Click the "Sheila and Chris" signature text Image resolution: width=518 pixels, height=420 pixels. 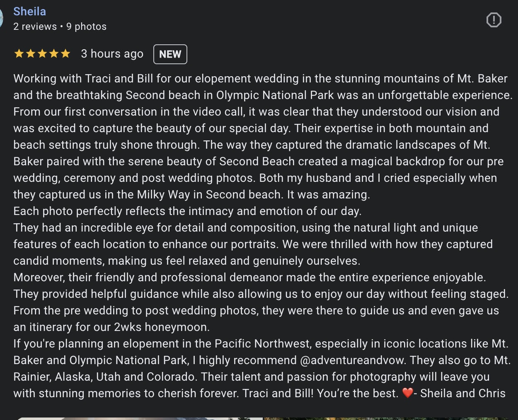tap(462, 393)
